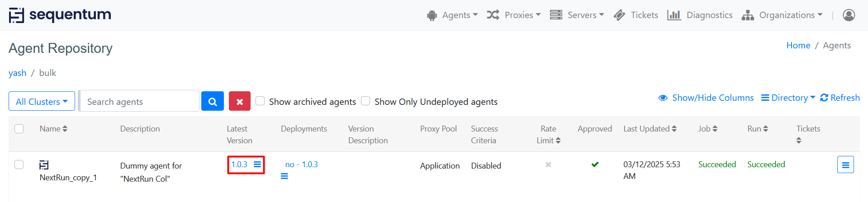868x202 pixels.
Task: Click the red clear search button
Action: (x=239, y=101)
